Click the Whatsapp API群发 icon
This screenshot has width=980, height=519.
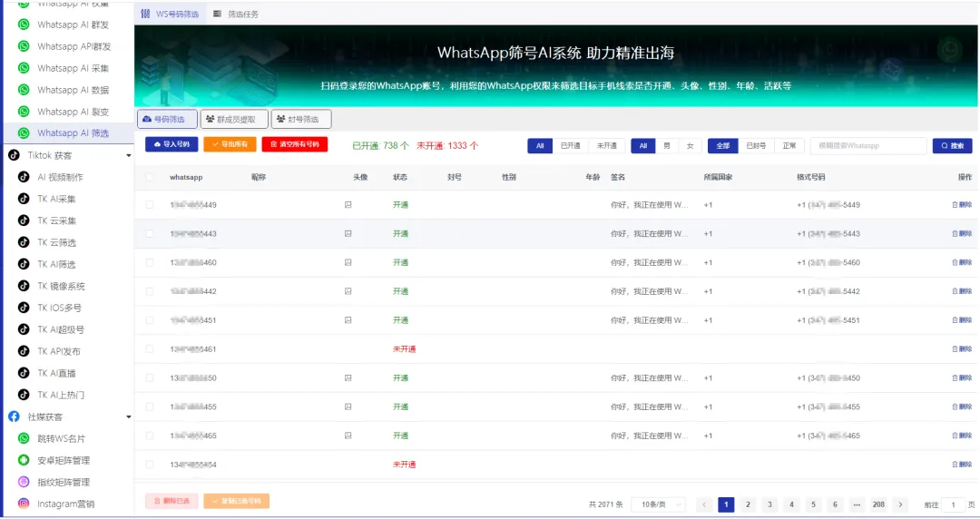24,46
